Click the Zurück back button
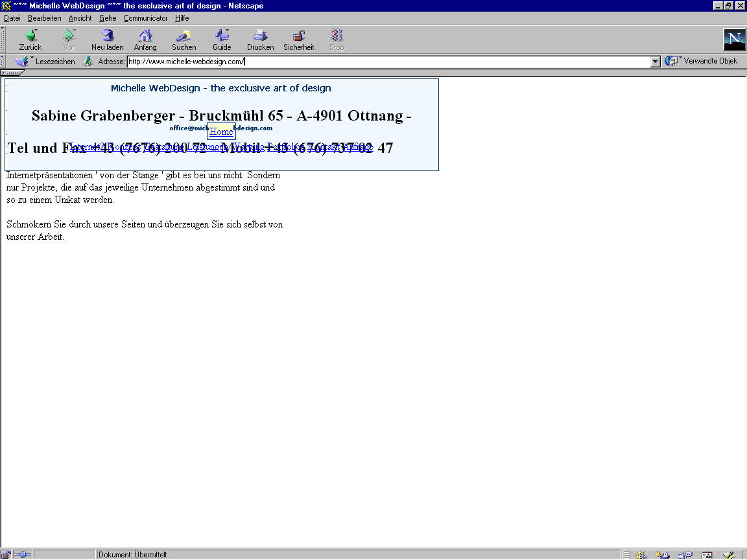 tap(30, 40)
